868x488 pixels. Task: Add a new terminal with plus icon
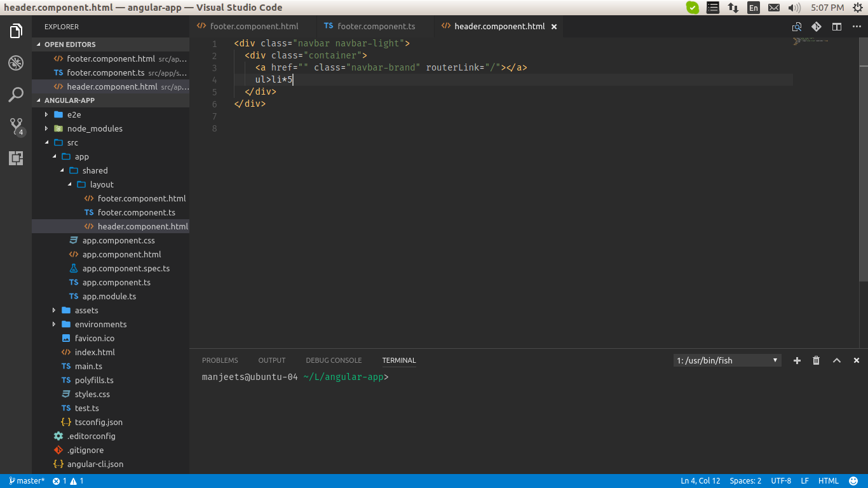pos(797,360)
